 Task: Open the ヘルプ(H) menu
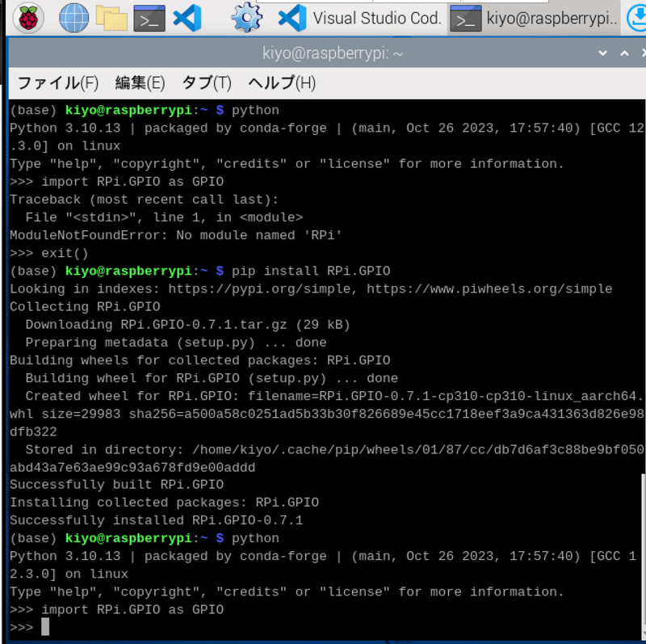[x=280, y=82]
